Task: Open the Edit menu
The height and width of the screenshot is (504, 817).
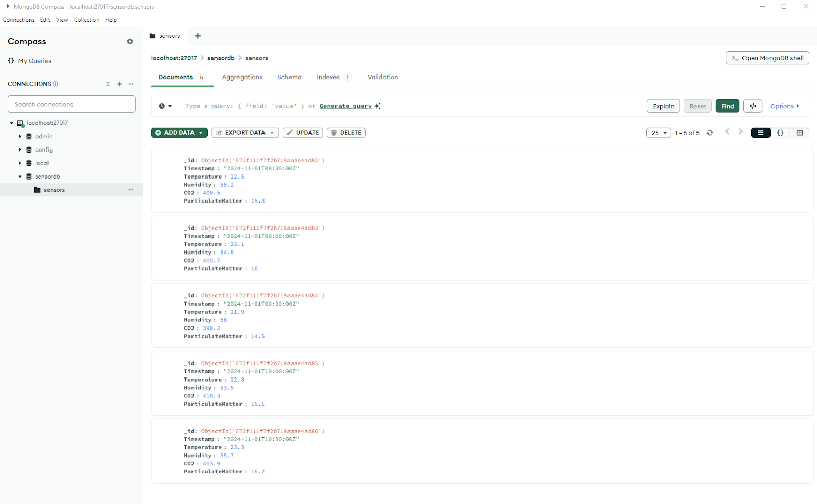Action: coord(45,20)
